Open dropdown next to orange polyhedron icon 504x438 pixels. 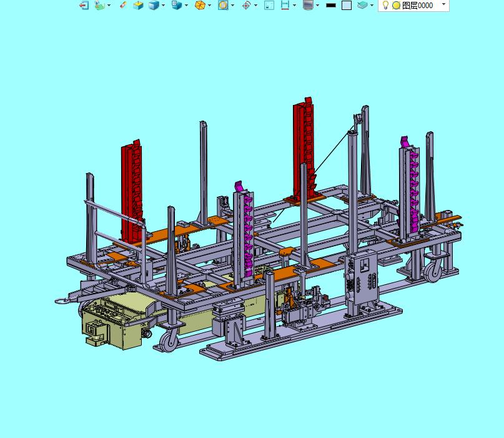point(210,5)
